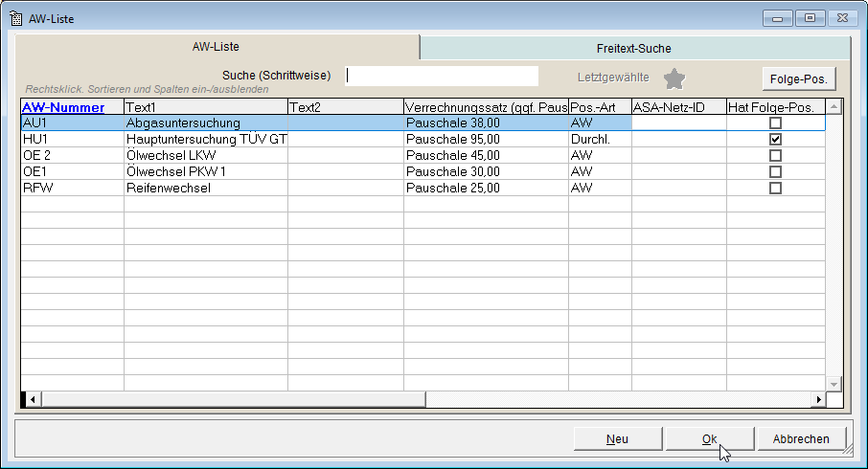Click the Pauschale 45,00 cell
The image size is (868, 469).
(486, 155)
